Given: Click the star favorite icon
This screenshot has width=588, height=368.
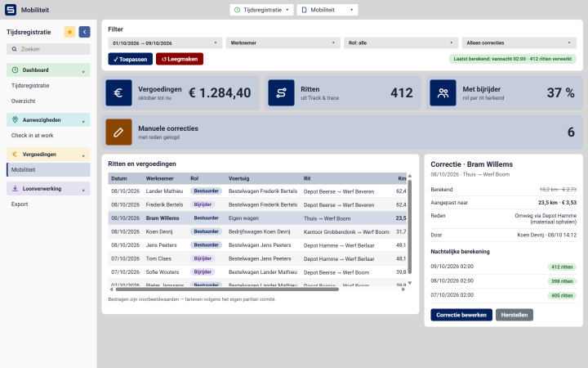Looking at the screenshot, I should tap(69, 32).
